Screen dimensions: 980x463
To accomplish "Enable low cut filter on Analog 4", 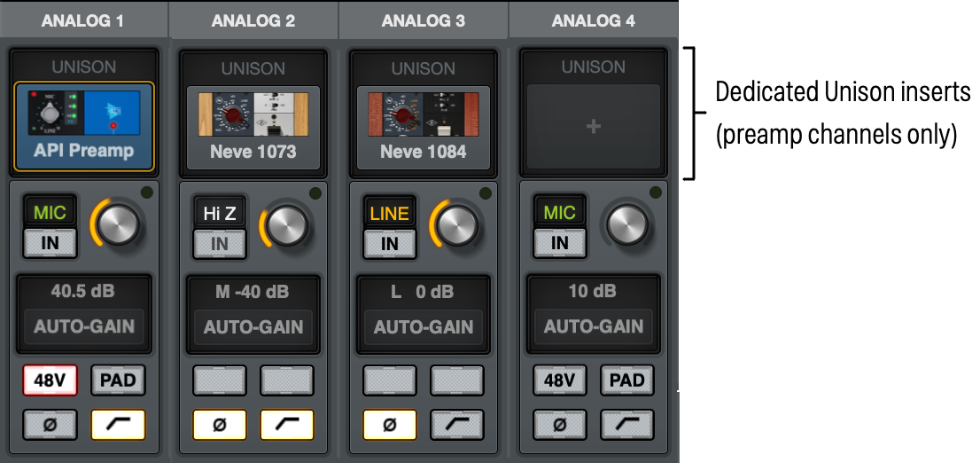I will pos(627,425).
